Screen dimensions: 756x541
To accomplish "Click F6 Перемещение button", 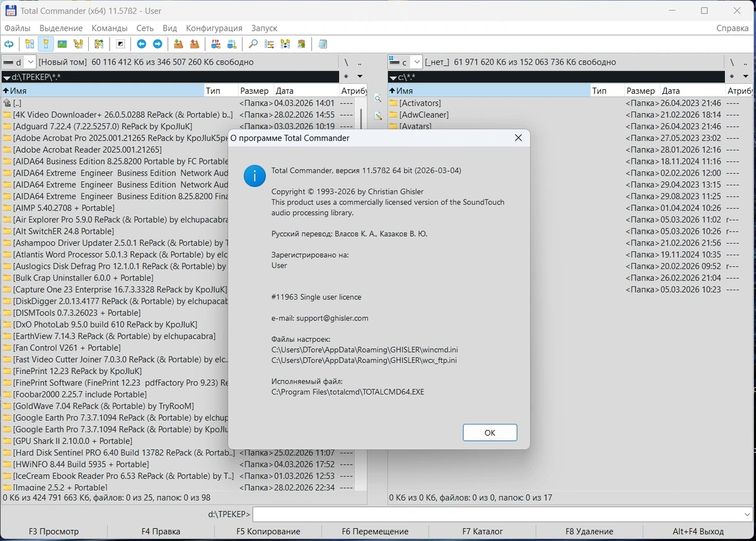I will click(375, 532).
